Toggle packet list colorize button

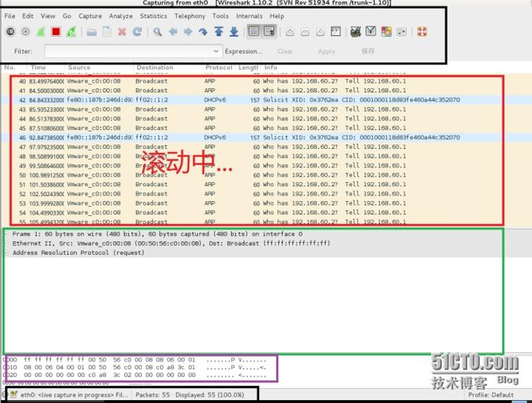click(254, 32)
